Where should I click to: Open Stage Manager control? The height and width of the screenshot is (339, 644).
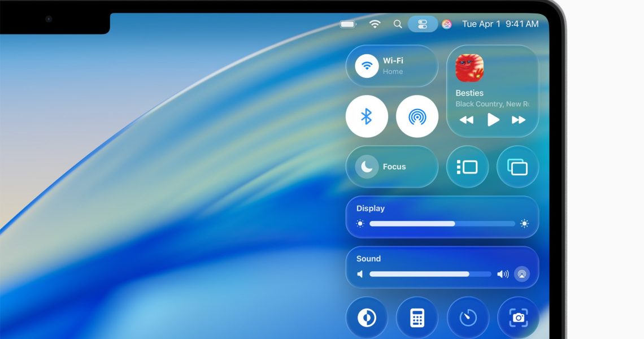tap(467, 167)
